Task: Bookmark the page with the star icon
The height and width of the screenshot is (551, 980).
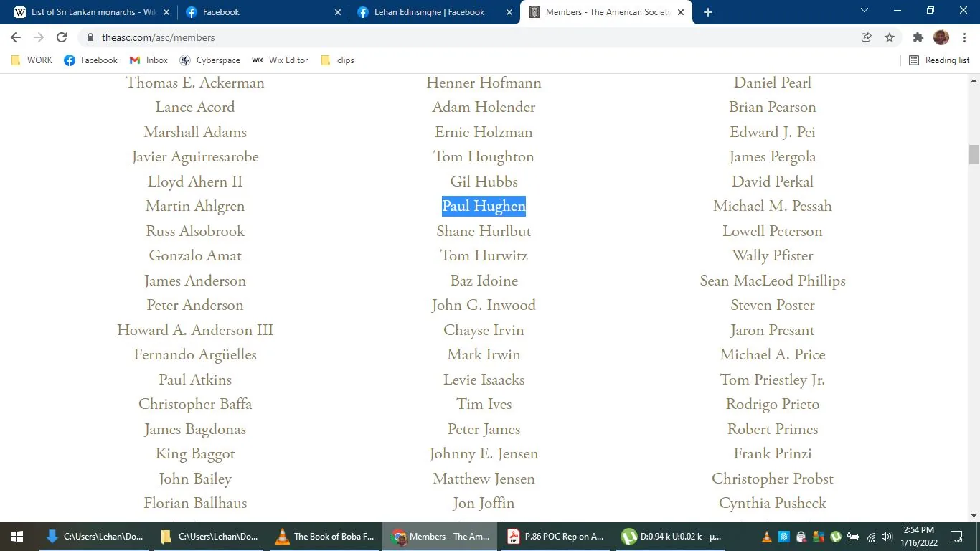Action: click(x=889, y=37)
